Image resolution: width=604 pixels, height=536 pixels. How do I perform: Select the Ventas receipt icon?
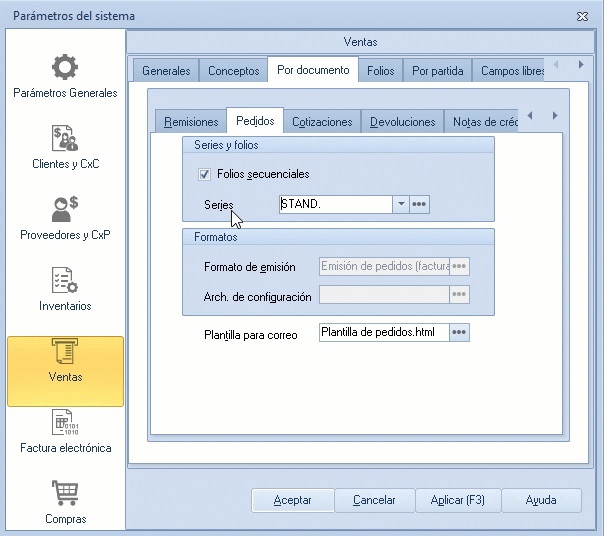coord(65,353)
